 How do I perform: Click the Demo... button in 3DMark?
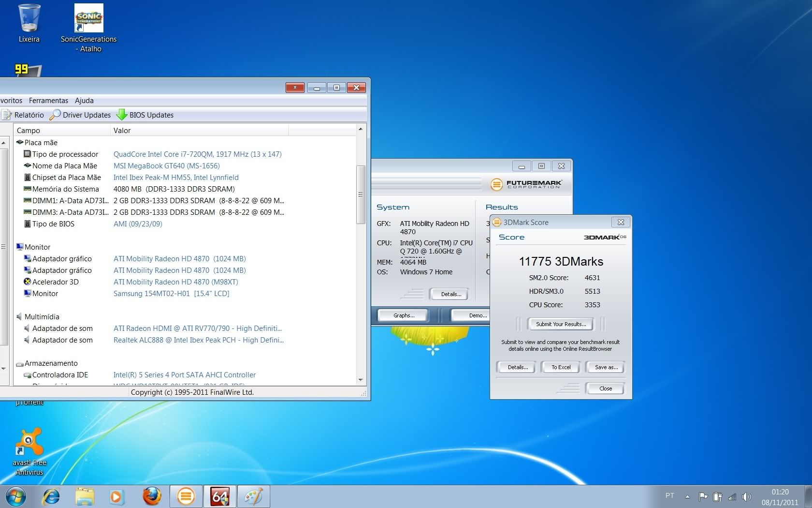(471, 315)
